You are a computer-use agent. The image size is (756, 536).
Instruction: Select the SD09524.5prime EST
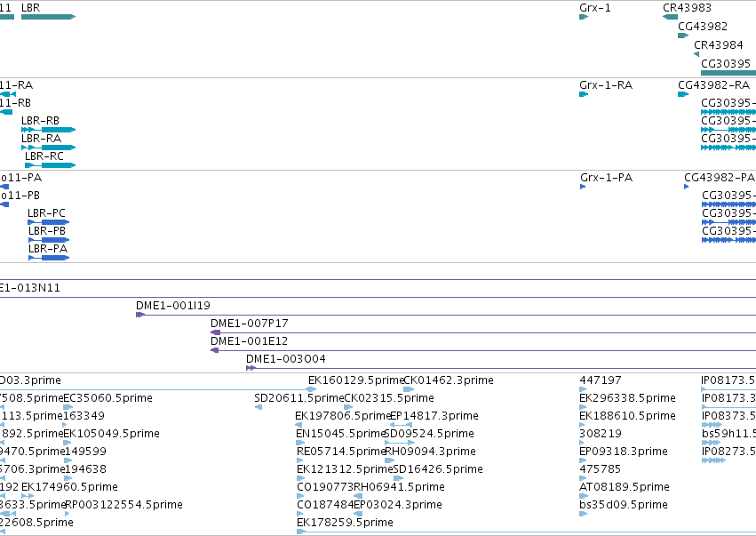[x=399, y=443]
